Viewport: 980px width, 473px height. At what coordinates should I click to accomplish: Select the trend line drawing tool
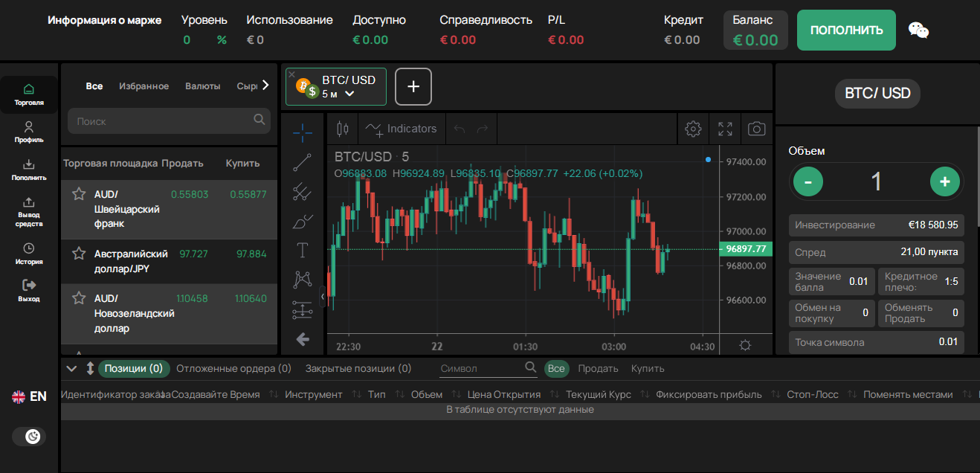[x=303, y=161]
